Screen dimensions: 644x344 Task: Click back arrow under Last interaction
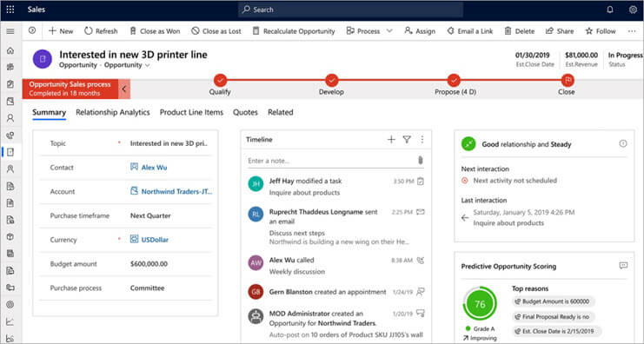[x=464, y=217]
